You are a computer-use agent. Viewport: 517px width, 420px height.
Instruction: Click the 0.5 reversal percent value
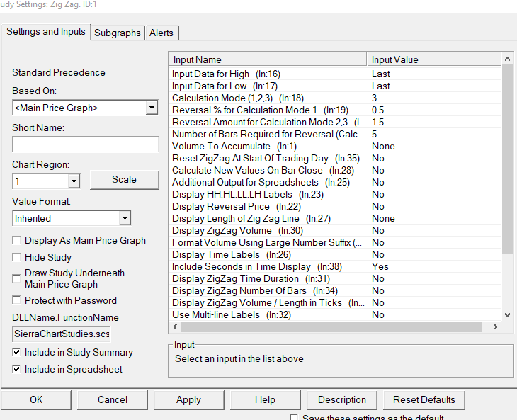click(x=378, y=110)
